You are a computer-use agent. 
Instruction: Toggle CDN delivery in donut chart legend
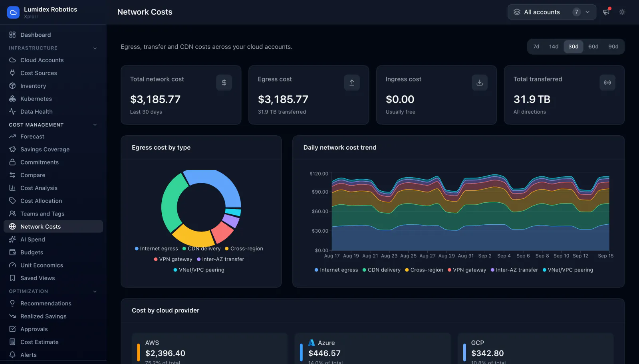click(x=201, y=249)
